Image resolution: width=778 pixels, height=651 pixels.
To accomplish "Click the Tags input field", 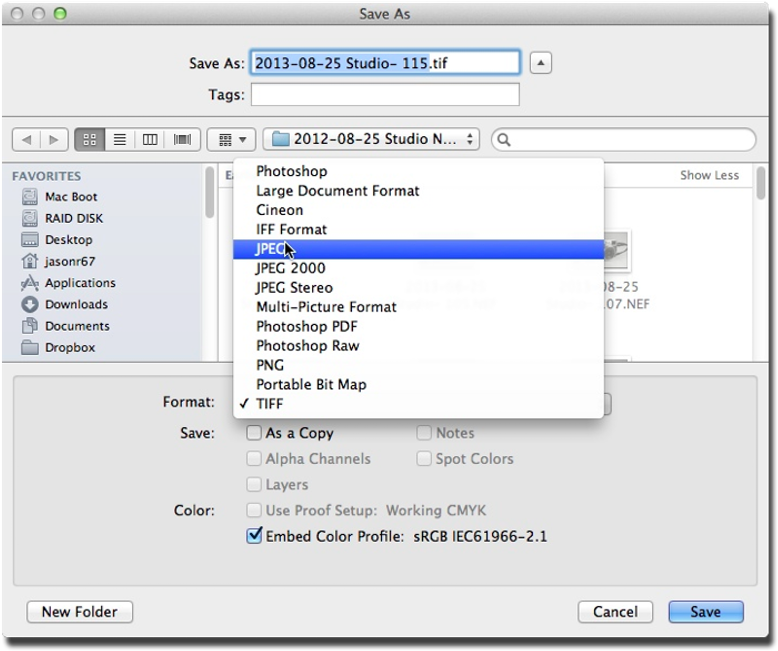I will [x=385, y=95].
